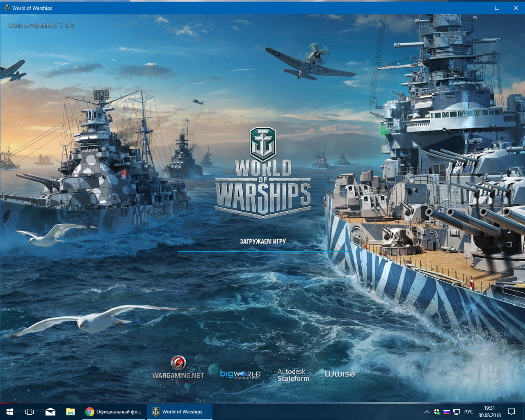
Task: Open Windows Defender shield tray icon
Action: coord(437,411)
